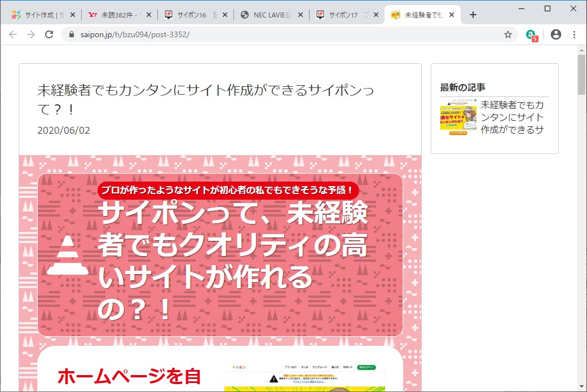Go forward to the next page

[31, 34]
